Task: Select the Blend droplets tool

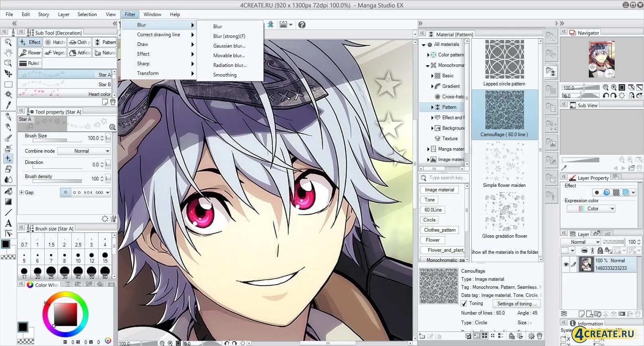Action: coord(8,180)
